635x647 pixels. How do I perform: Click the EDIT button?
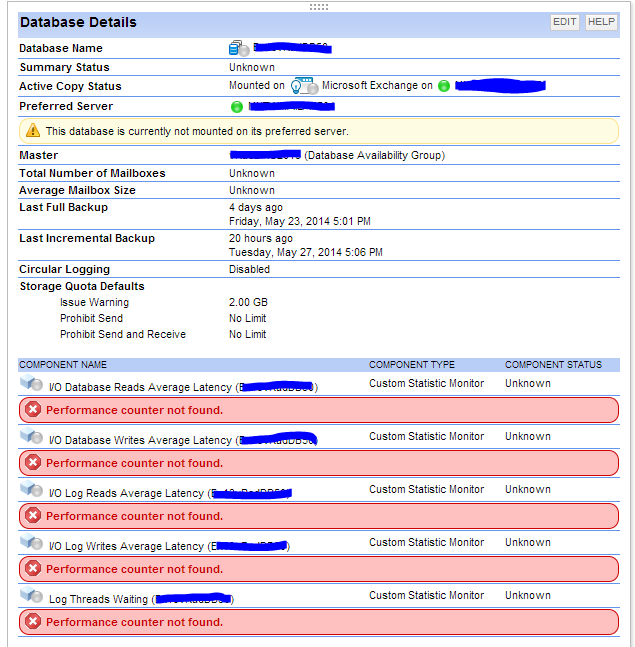(x=564, y=22)
